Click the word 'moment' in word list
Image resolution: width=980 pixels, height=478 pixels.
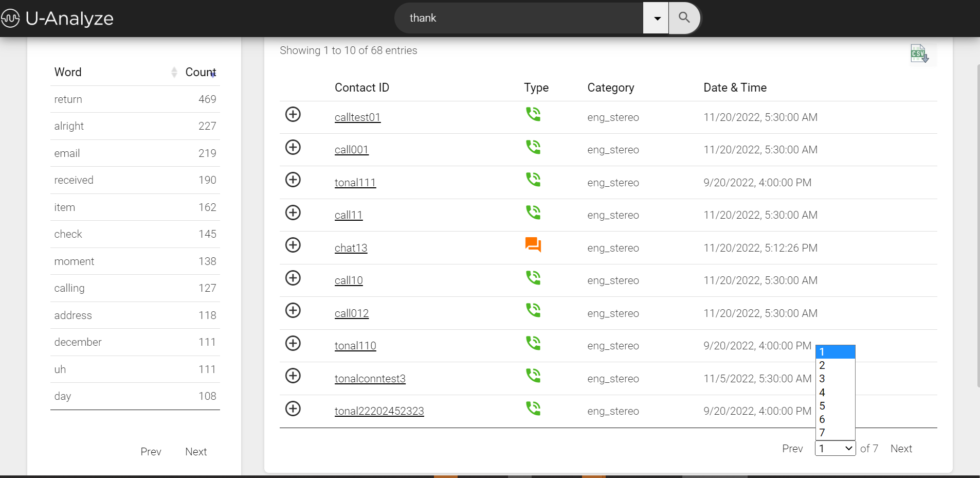coord(74,261)
